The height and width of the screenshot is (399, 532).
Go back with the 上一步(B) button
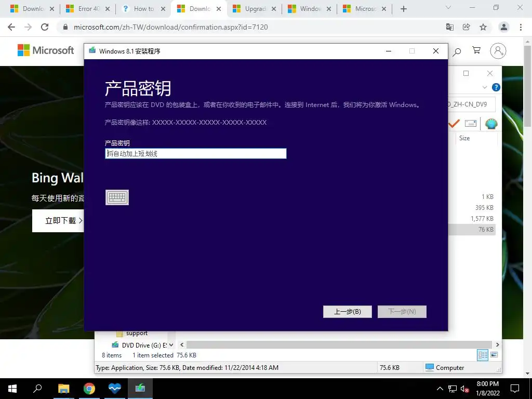[348, 312]
